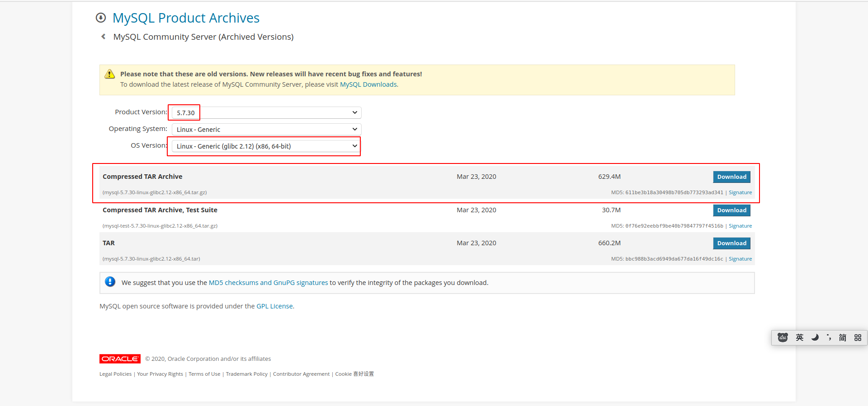The width and height of the screenshot is (868, 406).
Task: Click the 30.7M size value
Action: [611, 210]
